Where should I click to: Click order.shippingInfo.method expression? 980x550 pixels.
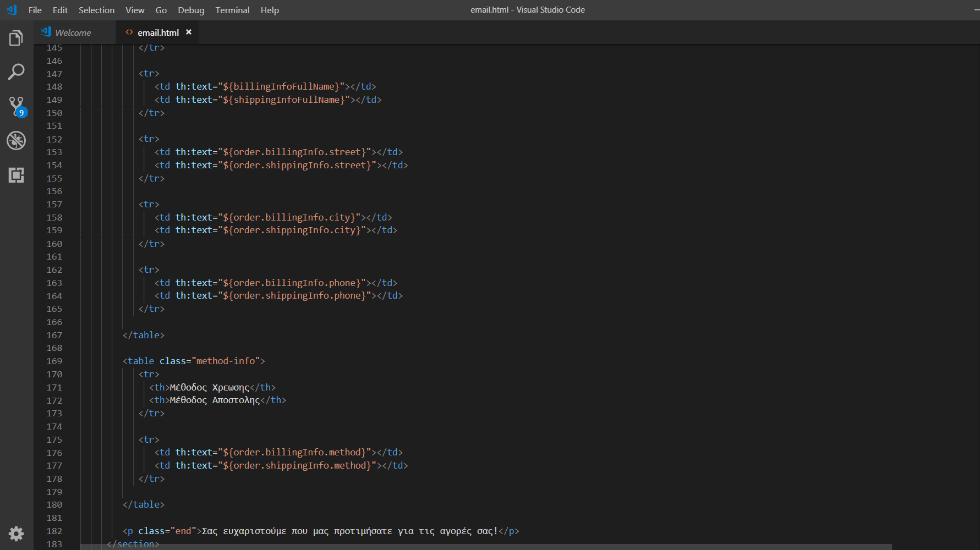297,466
